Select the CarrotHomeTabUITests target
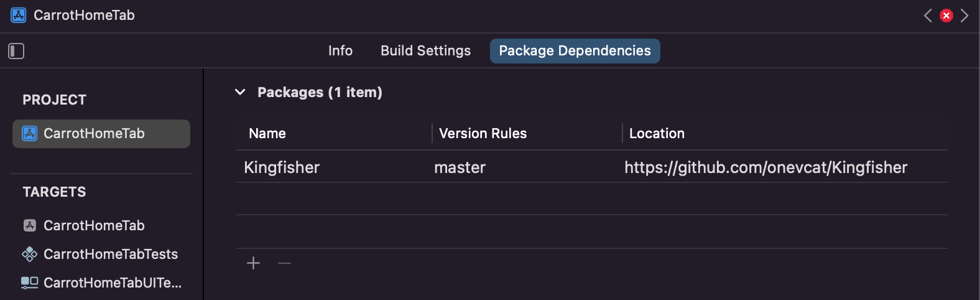Viewport: 980px width, 300px height. 101,283
